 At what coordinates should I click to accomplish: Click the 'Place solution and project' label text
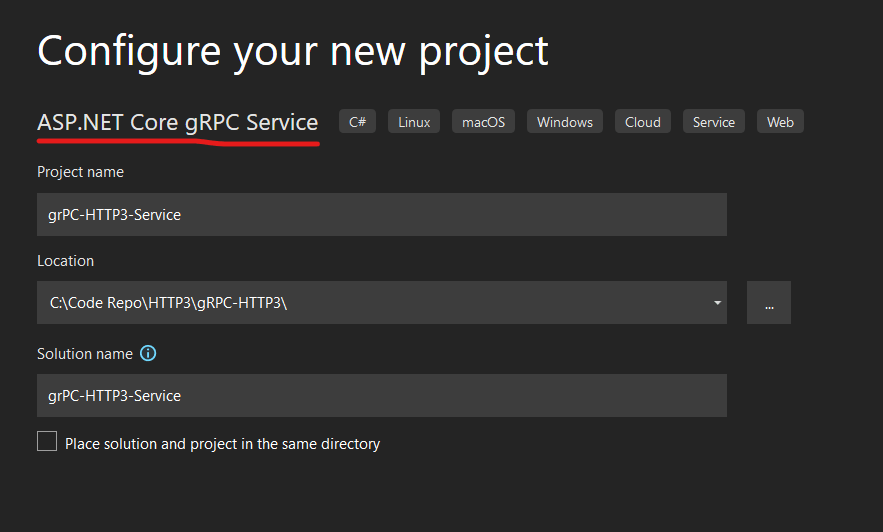point(222,443)
